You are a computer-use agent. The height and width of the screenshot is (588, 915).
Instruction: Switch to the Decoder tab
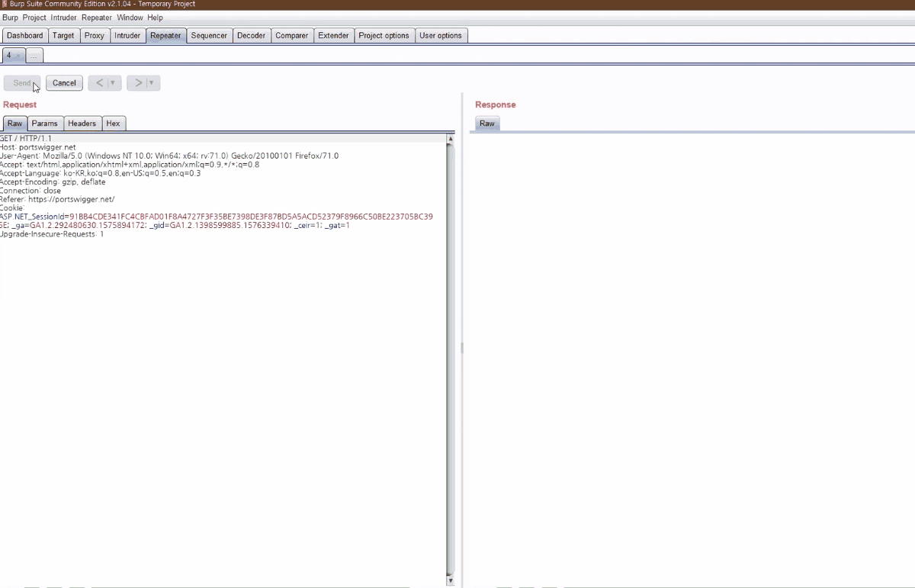252,36
